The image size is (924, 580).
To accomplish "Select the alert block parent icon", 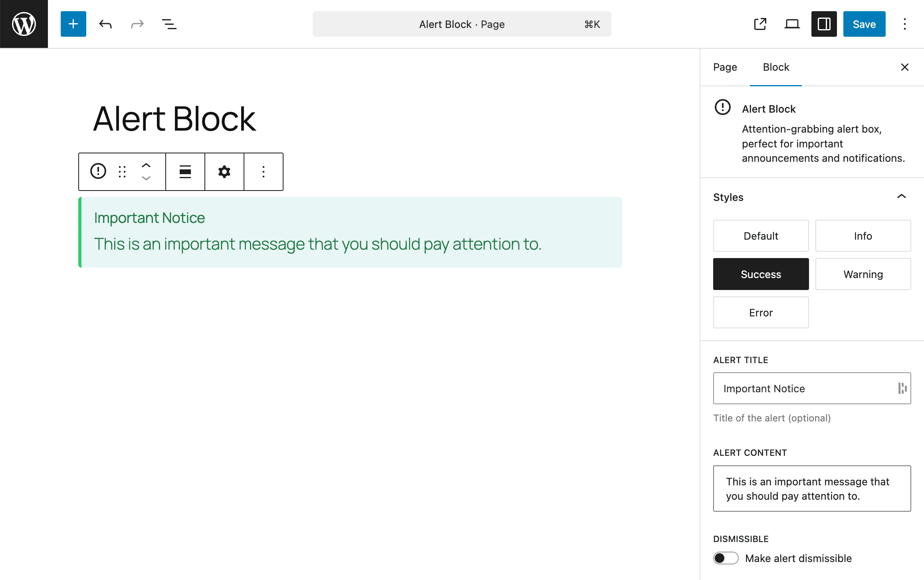I will point(98,171).
